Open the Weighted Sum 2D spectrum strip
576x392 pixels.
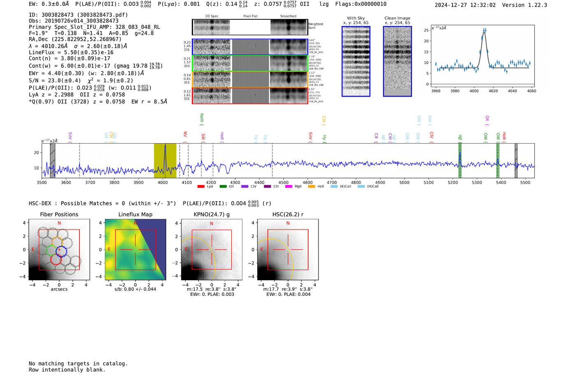click(250, 27)
